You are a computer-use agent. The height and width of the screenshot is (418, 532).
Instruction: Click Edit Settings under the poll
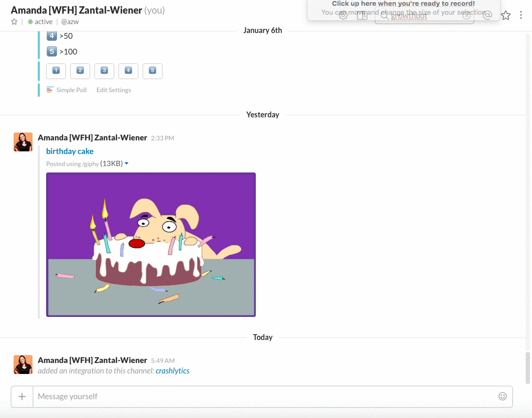point(114,90)
